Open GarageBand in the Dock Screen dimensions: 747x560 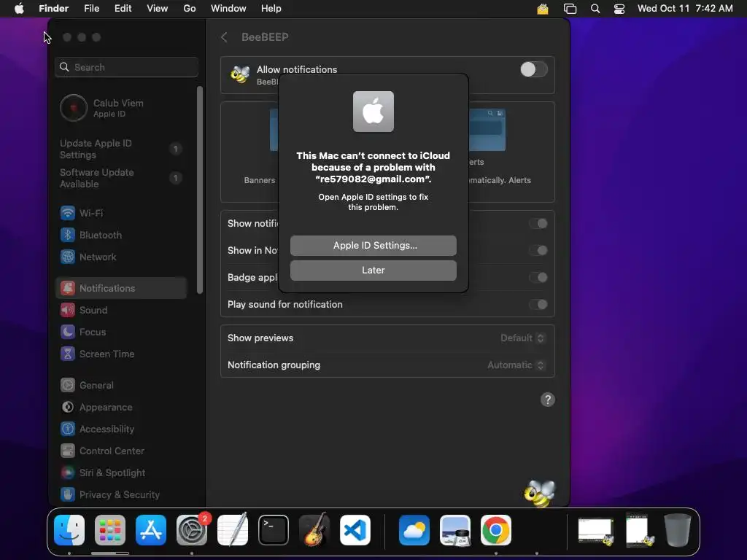314,530
